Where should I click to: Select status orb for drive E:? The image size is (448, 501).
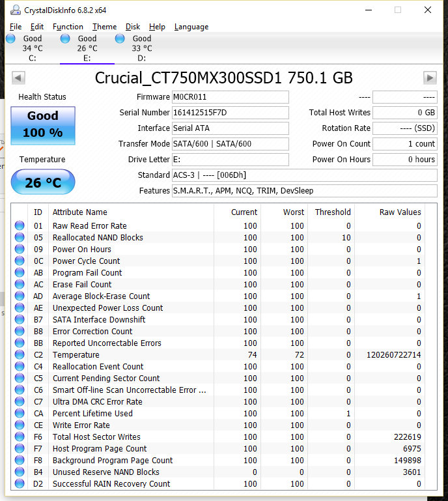coord(65,38)
